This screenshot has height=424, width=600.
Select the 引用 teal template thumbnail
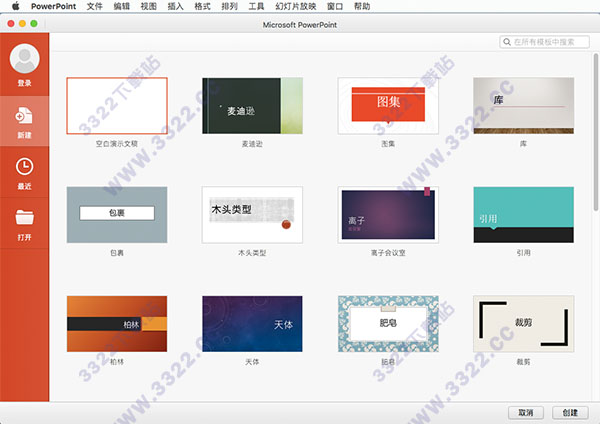523,215
